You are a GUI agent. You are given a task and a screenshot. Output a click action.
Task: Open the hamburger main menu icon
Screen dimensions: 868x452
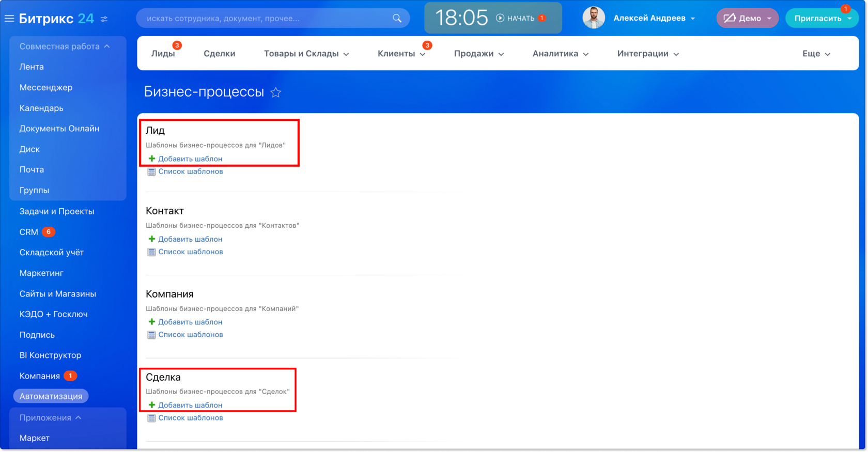9,19
